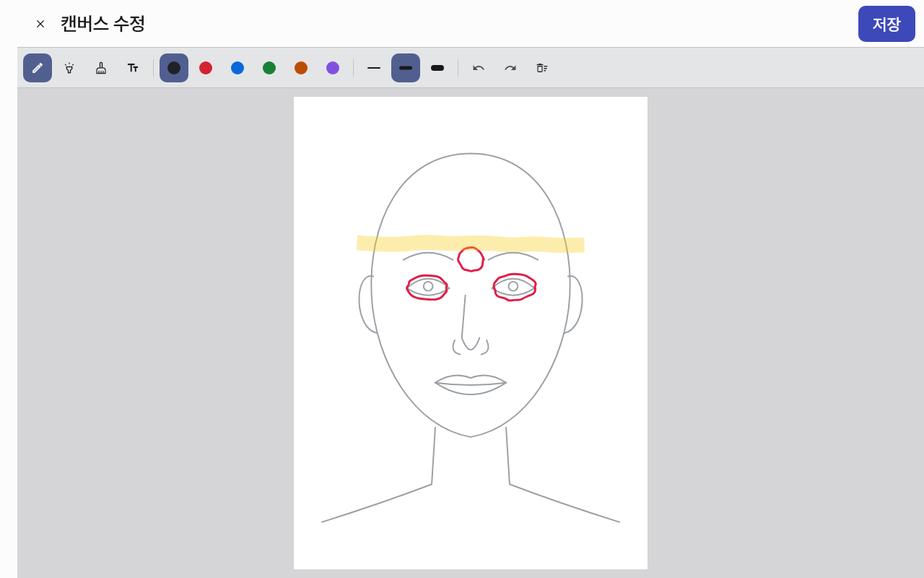Image resolution: width=924 pixels, height=578 pixels.
Task: Choose the black color swatch
Action: 174,68
